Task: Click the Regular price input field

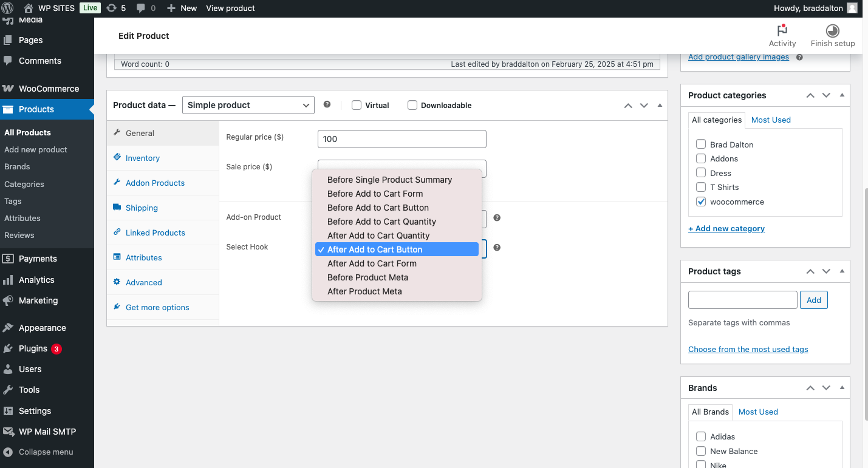Action: pos(402,139)
